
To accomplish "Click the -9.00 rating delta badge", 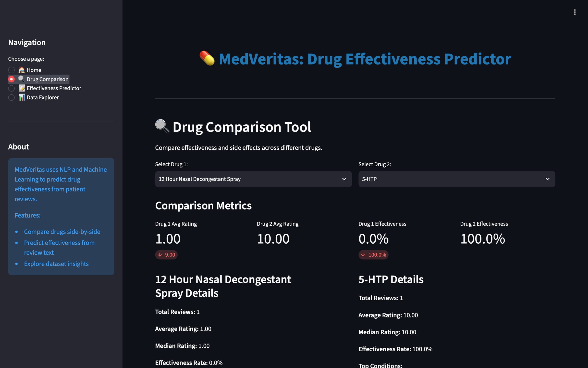I will [166, 255].
